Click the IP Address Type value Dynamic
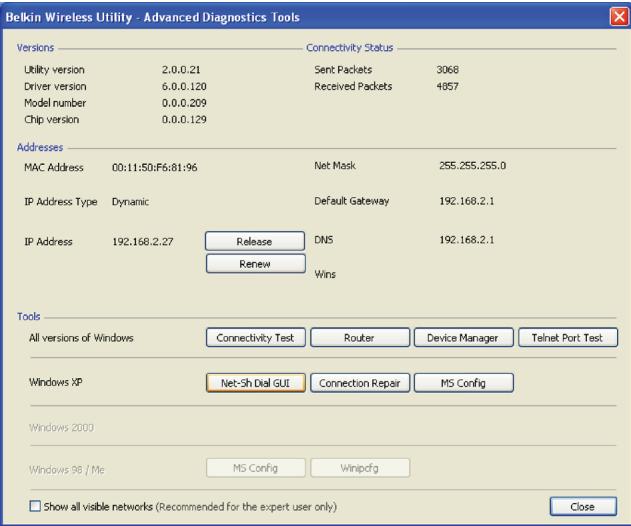631x526 pixels. (x=130, y=202)
